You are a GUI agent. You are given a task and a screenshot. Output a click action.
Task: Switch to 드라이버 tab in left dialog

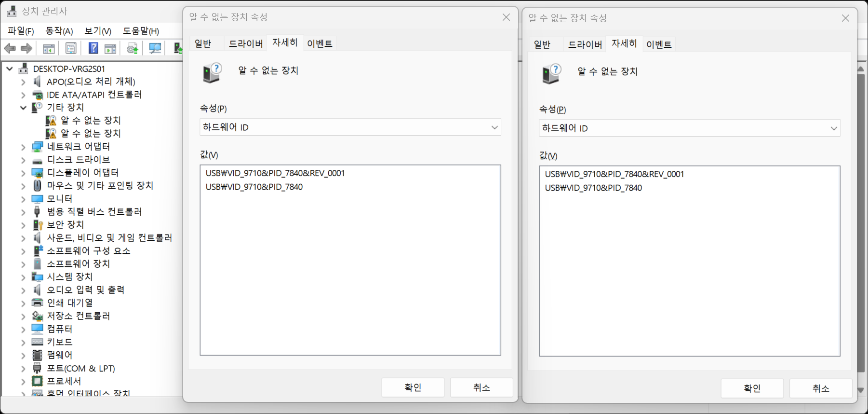(x=245, y=43)
